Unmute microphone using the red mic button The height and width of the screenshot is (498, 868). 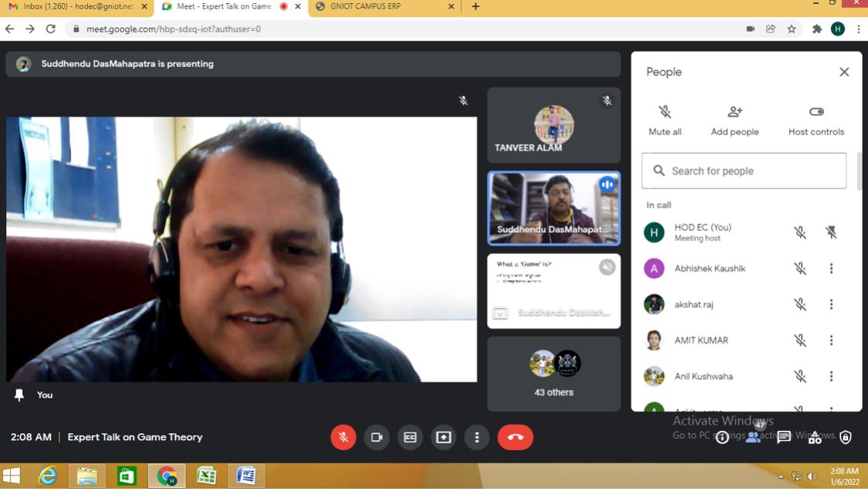pos(343,437)
